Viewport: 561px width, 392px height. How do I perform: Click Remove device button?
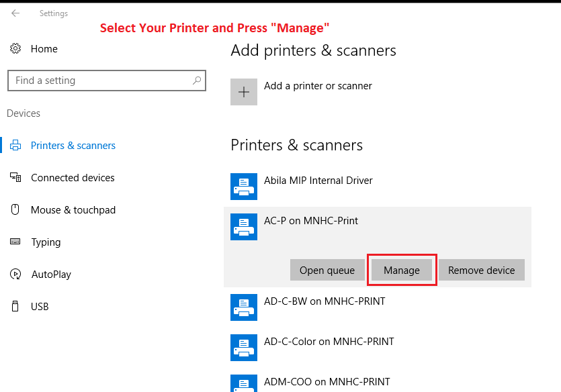click(481, 271)
